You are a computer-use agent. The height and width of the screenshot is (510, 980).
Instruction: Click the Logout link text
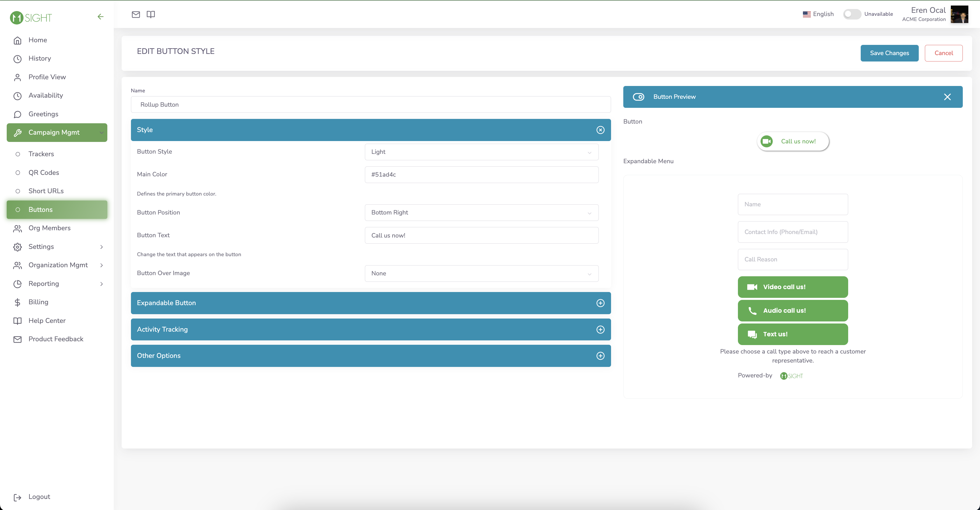[39, 497]
